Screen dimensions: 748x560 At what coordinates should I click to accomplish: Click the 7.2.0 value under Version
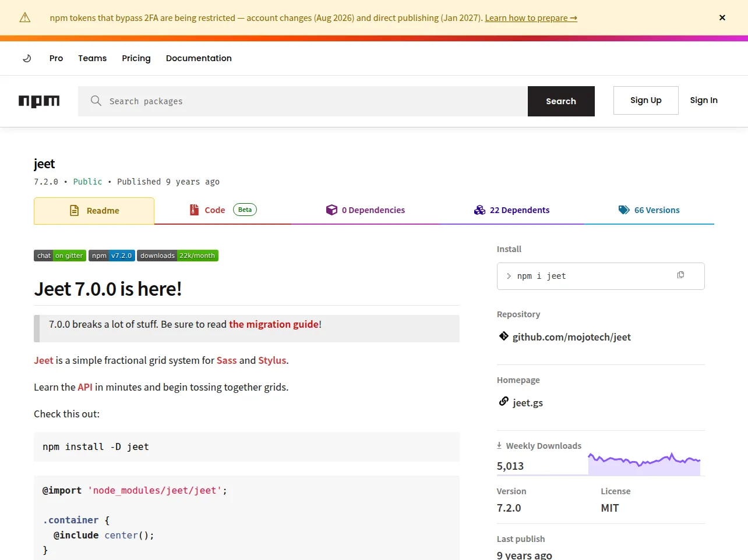coord(509,508)
